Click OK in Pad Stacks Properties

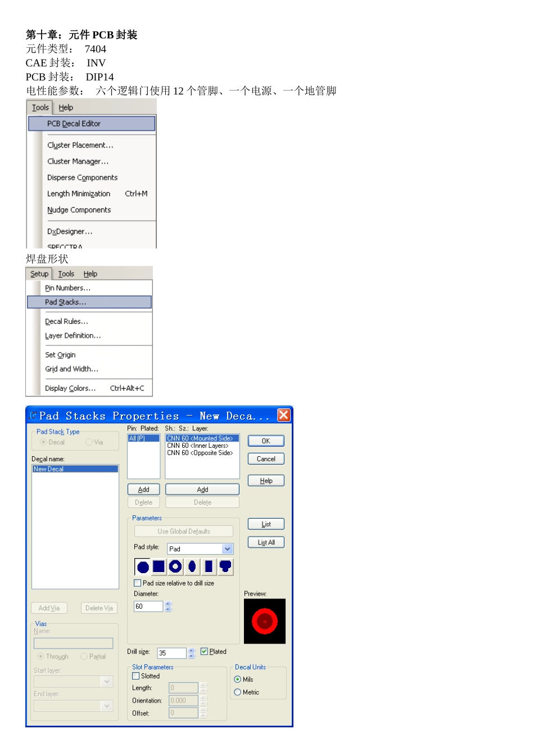click(266, 441)
